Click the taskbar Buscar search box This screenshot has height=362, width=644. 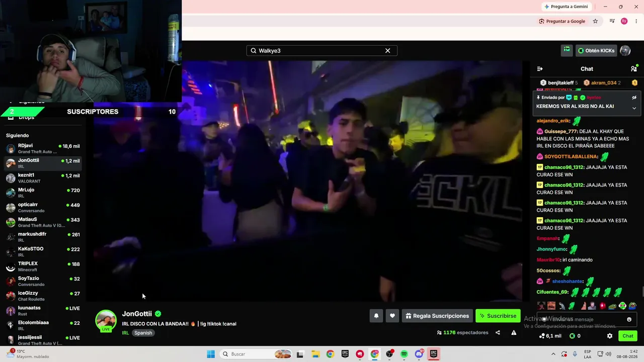point(257,354)
